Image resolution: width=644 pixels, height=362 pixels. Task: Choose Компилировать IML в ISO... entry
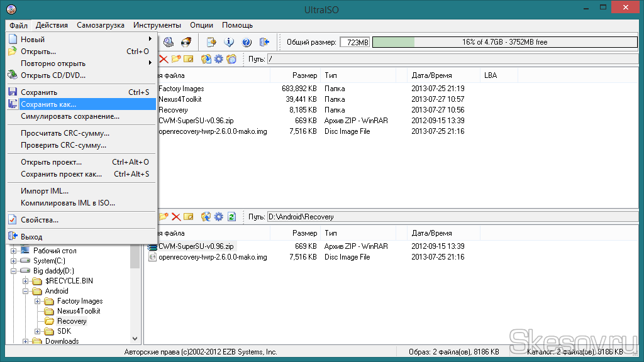click(81, 203)
